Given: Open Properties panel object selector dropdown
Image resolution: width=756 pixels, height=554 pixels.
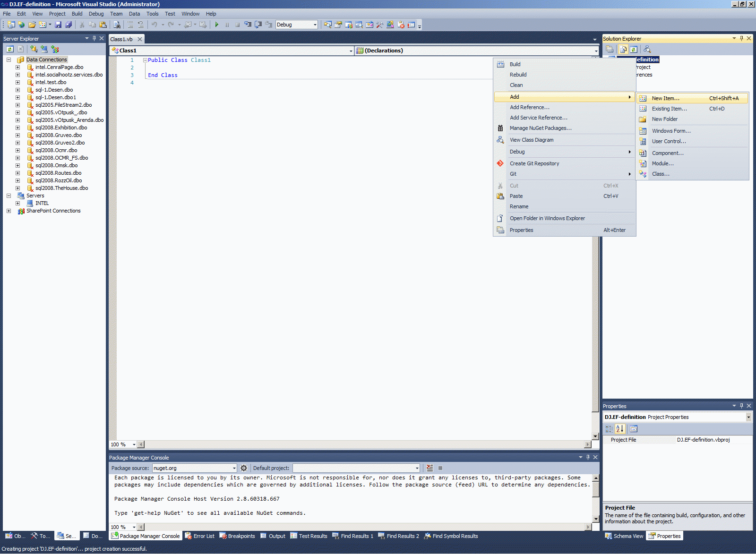Looking at the screenshot, I should pyautogui.click(x=748, y=417).
